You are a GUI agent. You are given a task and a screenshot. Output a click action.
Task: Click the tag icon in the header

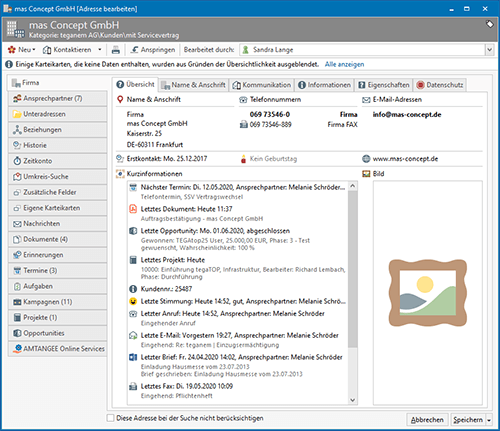click(489, 24)
